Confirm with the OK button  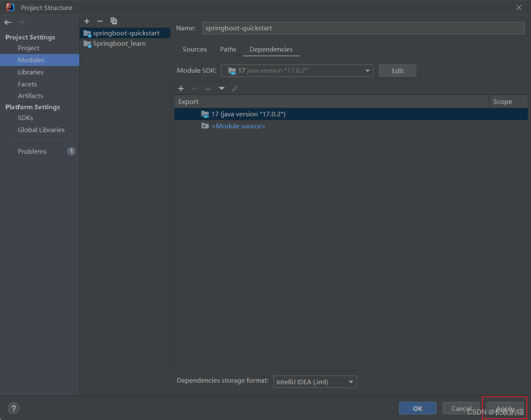coord(418,408)
